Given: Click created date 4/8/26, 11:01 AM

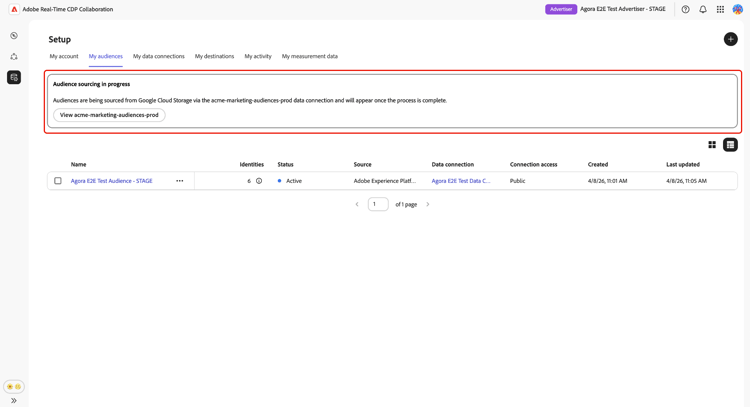Looking at the screenshot, I should tap(607, 181).
